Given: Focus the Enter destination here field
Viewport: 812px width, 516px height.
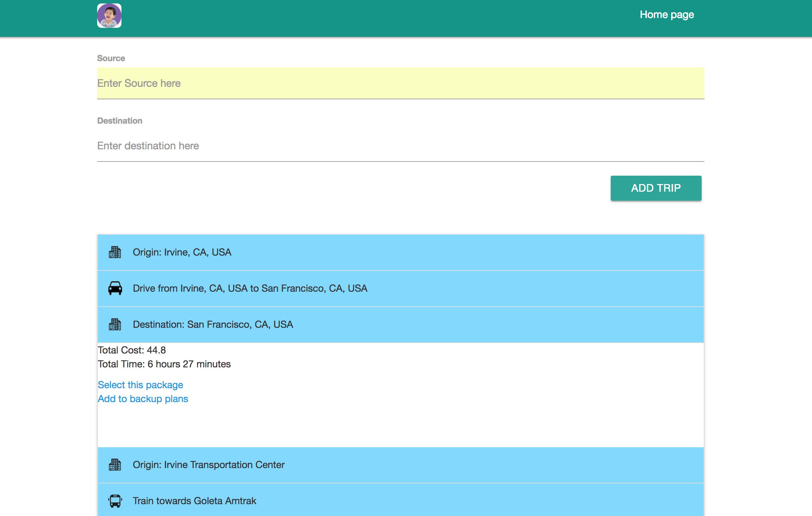Looking at the screenshot, I should click(x=400, y=146).
